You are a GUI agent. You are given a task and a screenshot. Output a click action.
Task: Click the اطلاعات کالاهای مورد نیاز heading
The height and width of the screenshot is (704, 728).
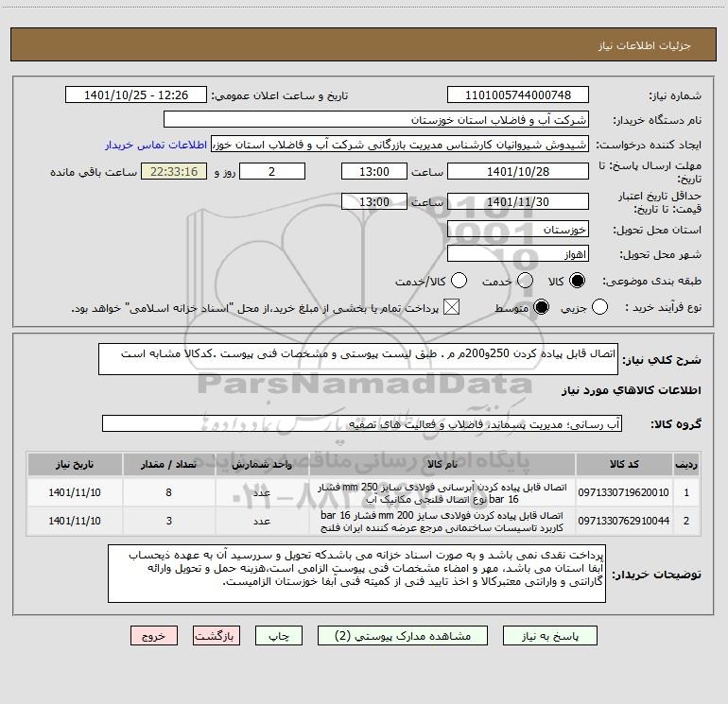632,390
